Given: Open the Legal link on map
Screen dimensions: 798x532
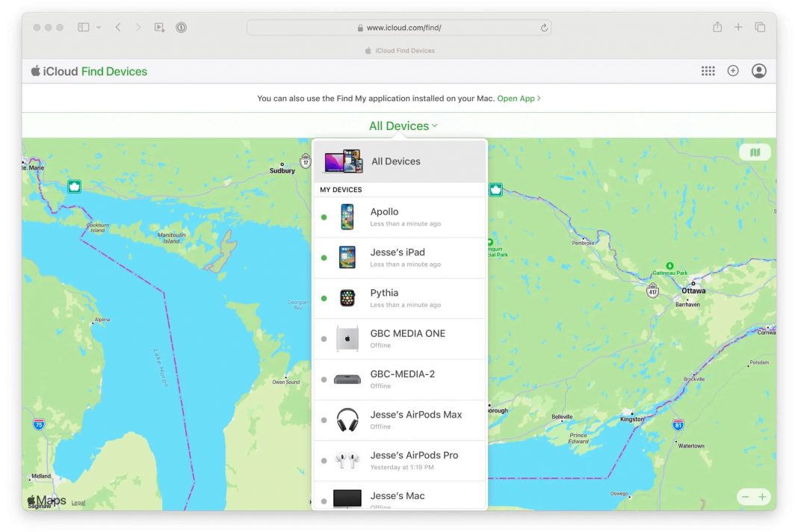Looking at the screenshot, I should click(78, 503).
